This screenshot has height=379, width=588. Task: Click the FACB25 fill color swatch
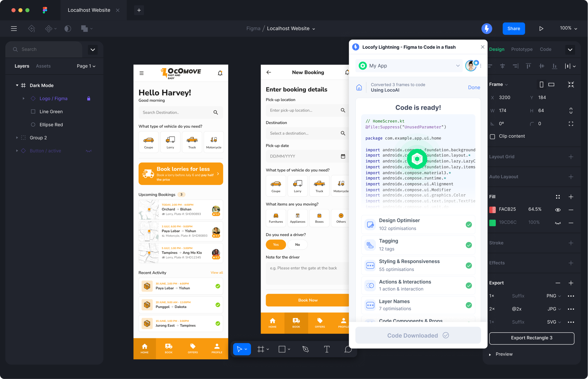pyautogui.click(x=492, y=210)
